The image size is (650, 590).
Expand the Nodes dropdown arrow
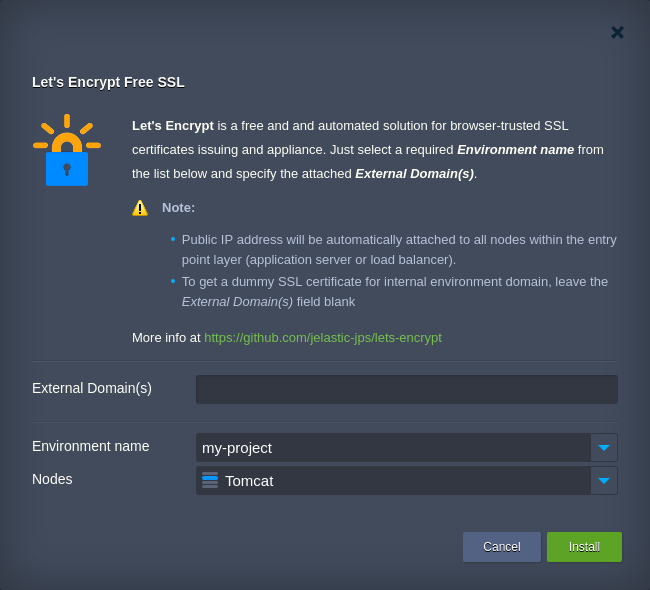tap(604, 481)
